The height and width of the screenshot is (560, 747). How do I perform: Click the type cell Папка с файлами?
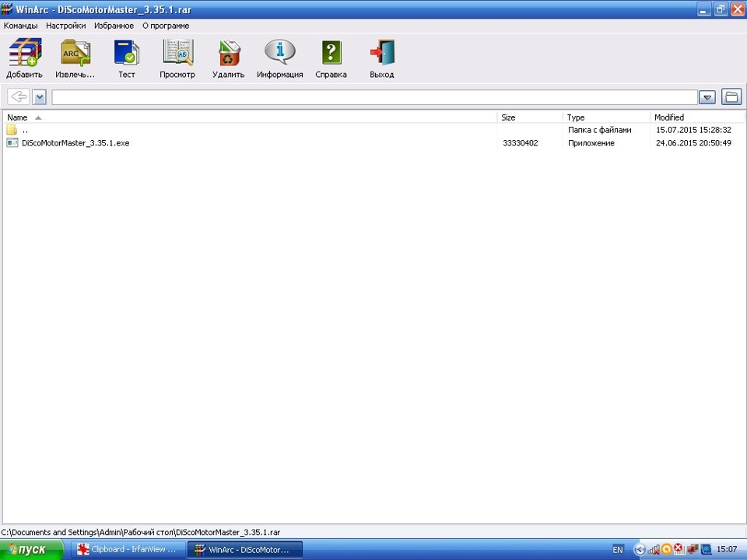(x=600, y=130)
